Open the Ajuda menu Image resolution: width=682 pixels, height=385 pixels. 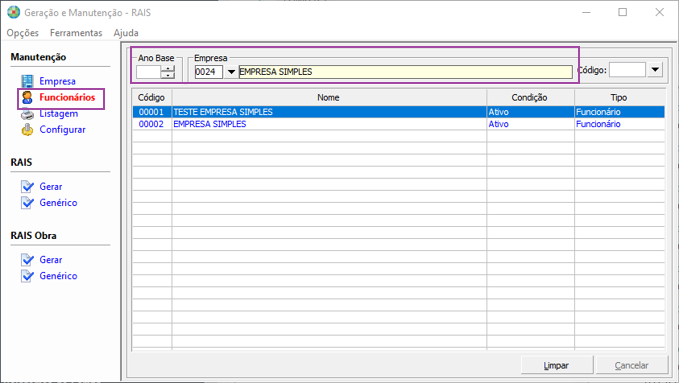click(x=126, y=33)
